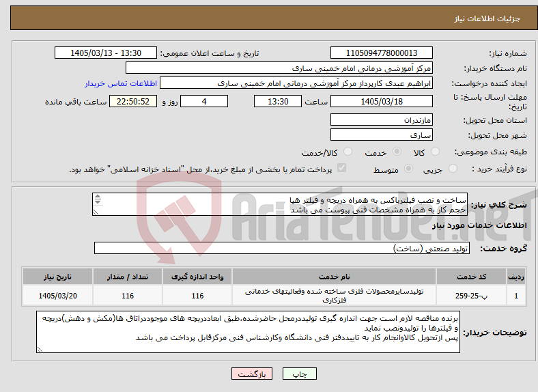Click the نام خدمت column header
This screenshot has width=538, height=392.
[334, 277]
